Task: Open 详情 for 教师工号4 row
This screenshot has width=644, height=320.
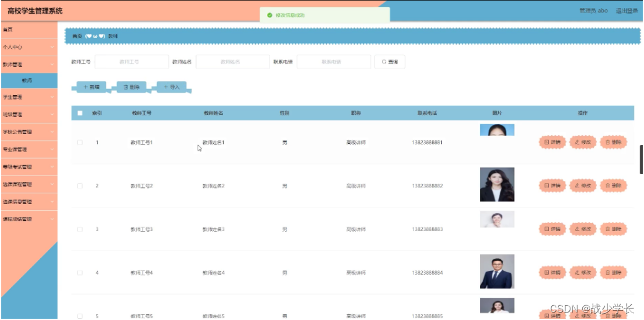Action: coord(553,272)
